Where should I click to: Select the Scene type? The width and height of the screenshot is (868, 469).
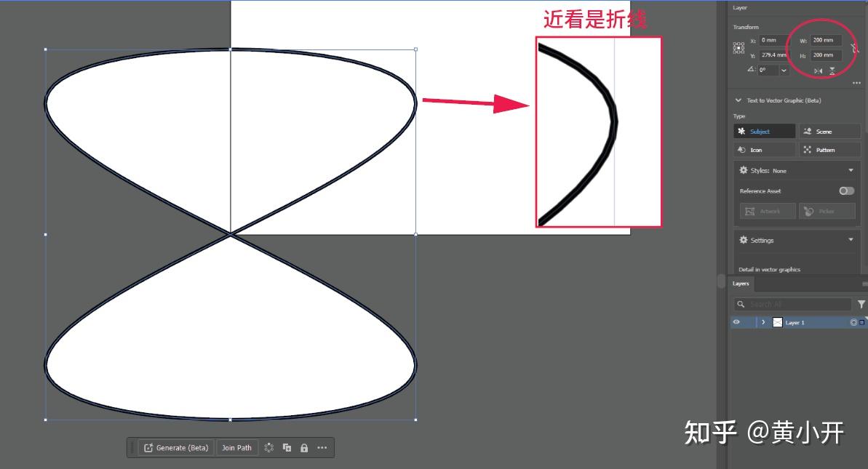830,132
